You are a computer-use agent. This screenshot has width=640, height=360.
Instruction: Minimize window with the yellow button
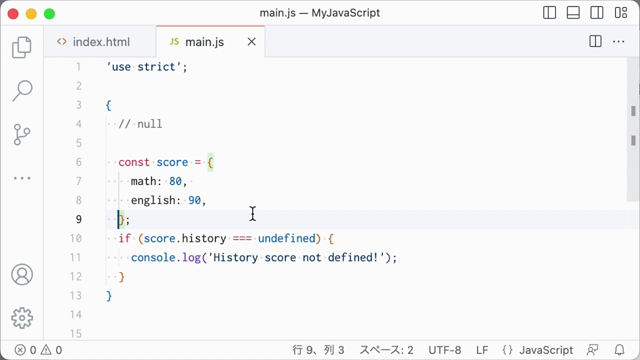pos(31,13)
